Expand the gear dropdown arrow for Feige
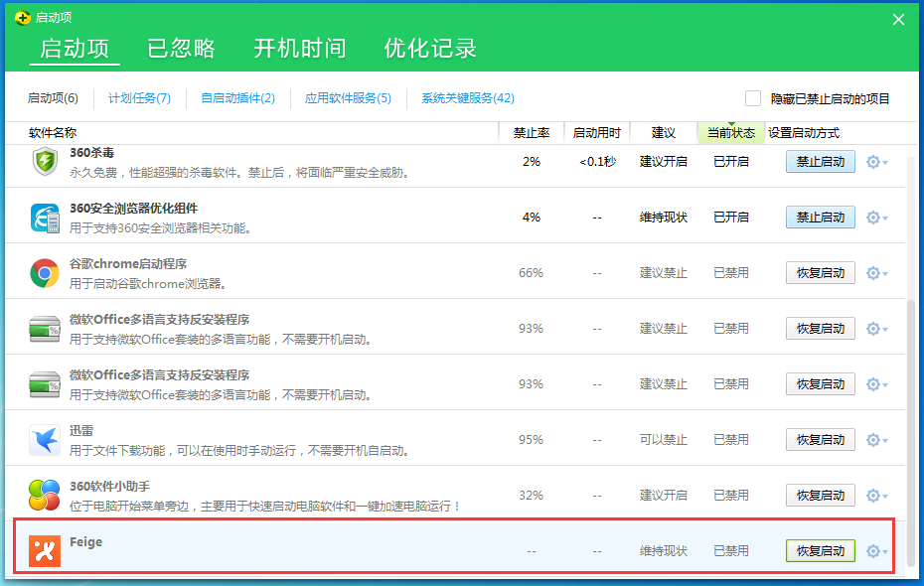Viewport: 924px width, 586px height. [884, 549]
